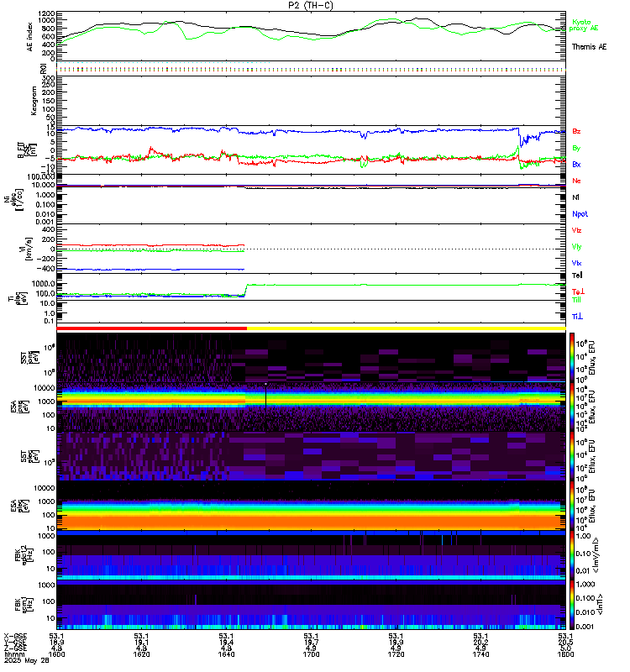Viewport: 630px width, 672px height.
Task: Click the yellow segment of the region indicator bar
Action: click(x=407, y=328)
